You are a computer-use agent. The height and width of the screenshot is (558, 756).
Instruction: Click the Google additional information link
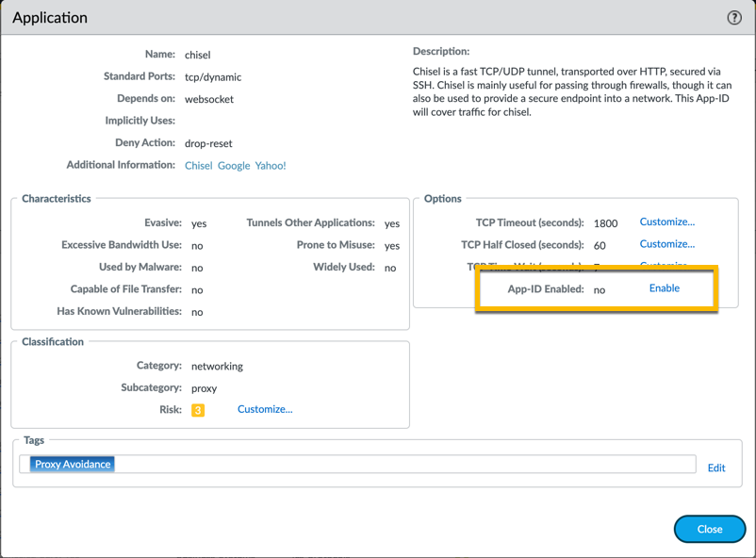[x=234, y=166]
